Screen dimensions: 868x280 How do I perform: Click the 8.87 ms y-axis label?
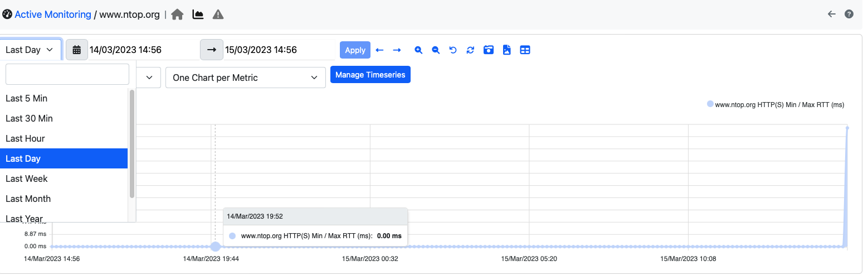click(x=35, y=234)
